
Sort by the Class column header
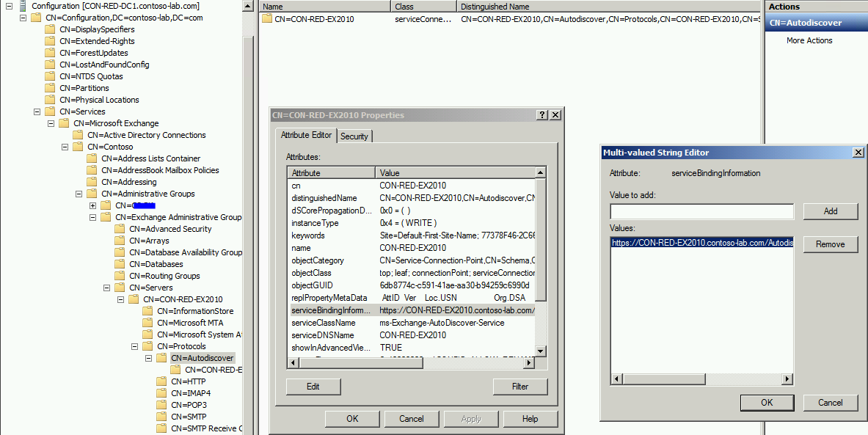point(424,7)
